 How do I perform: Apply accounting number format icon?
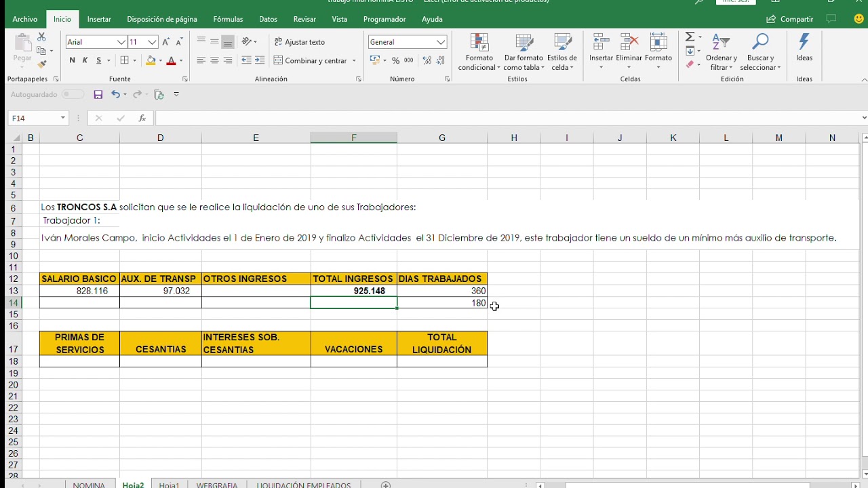pos(375,60)
